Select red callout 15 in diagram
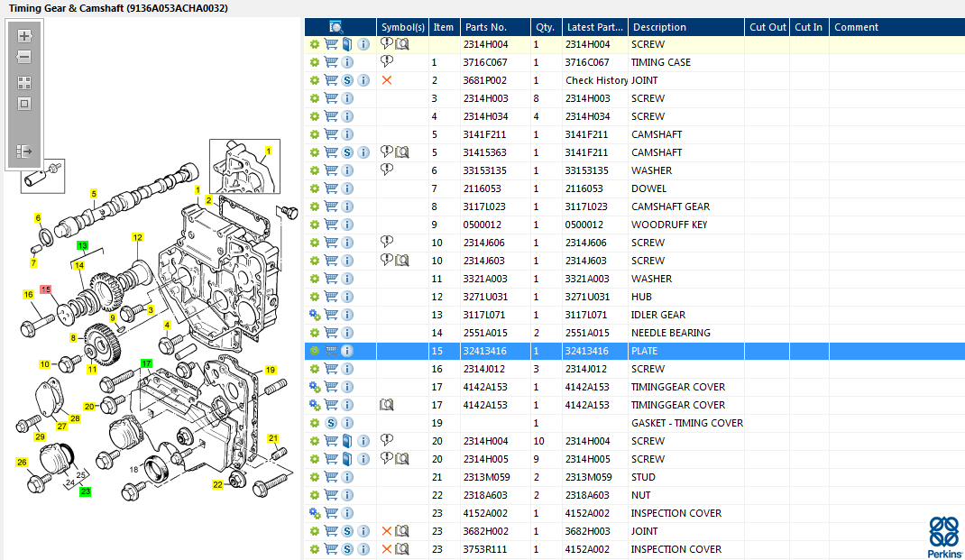The height and width of the screenshot is (560, 965). (45, 289)
